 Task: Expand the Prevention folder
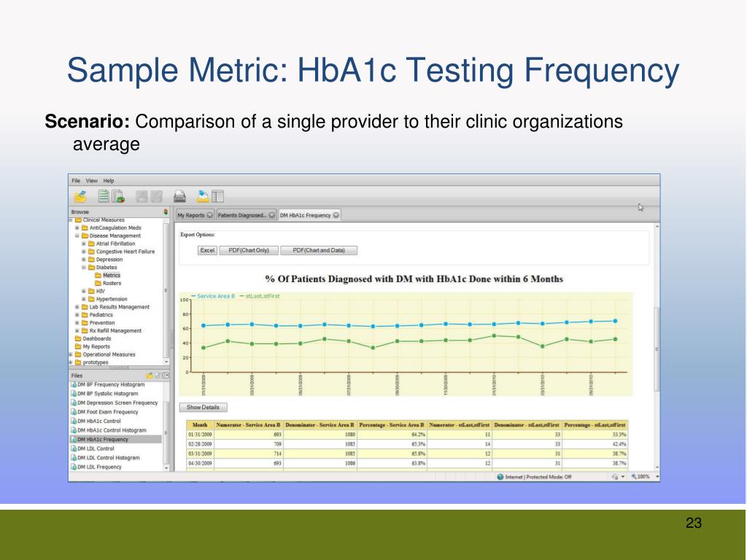[x=77, y=323]
